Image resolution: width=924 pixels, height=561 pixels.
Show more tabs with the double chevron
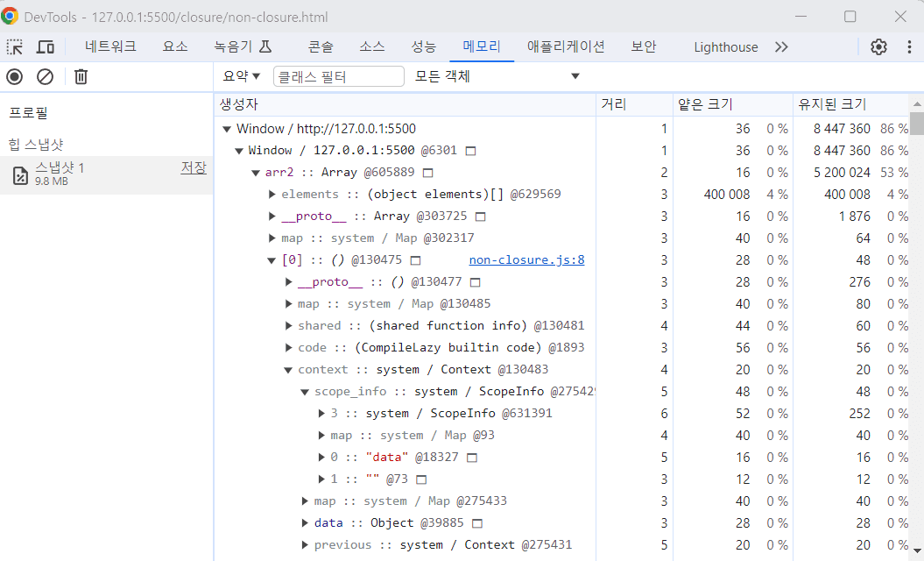click(781, 46)
